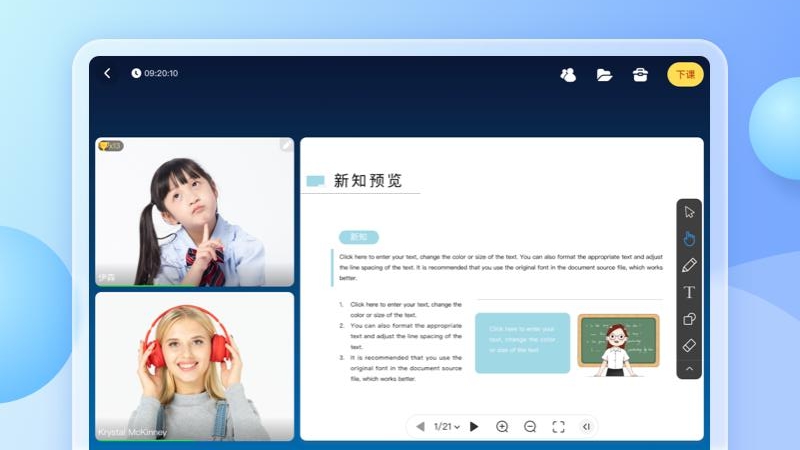Open the participants list icon

(x=568, y=74)
